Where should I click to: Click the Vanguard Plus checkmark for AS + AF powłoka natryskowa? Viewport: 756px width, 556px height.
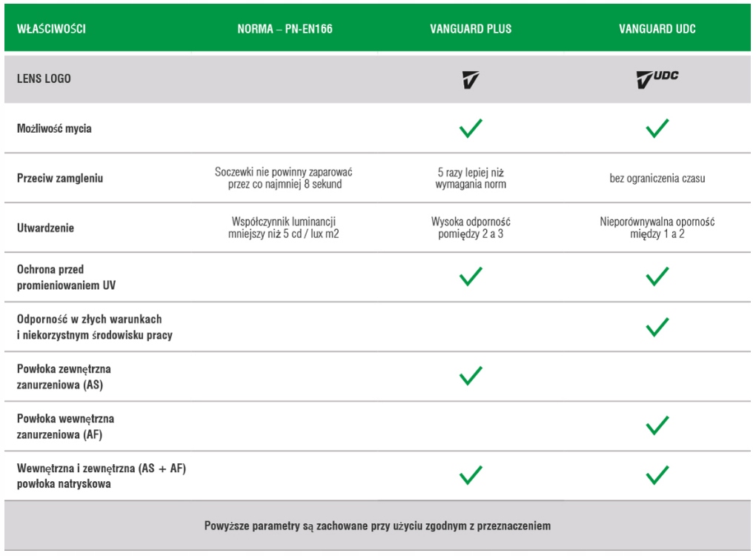click(x=471, y=475)
